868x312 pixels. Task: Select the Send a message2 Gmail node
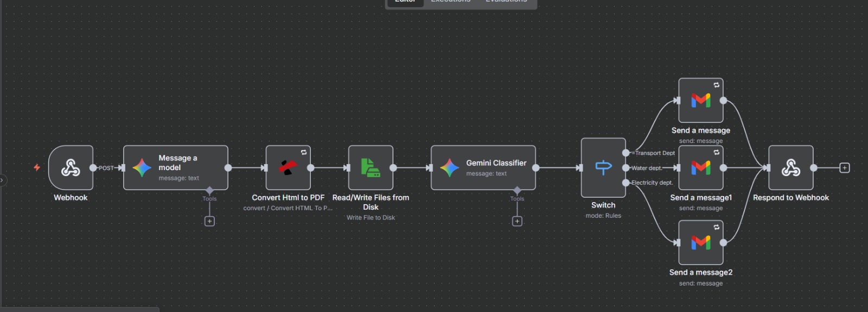point(701,242)
